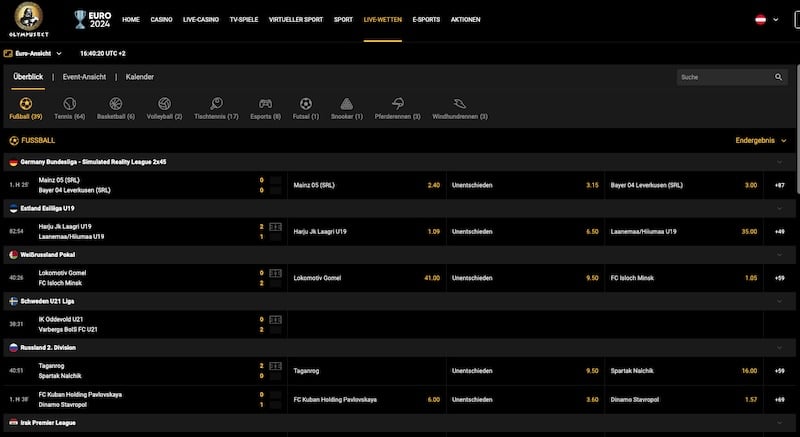Collapse Russland 2. Division section
Viewport: 800px width, 437px height.
click(x=780, y=348)
